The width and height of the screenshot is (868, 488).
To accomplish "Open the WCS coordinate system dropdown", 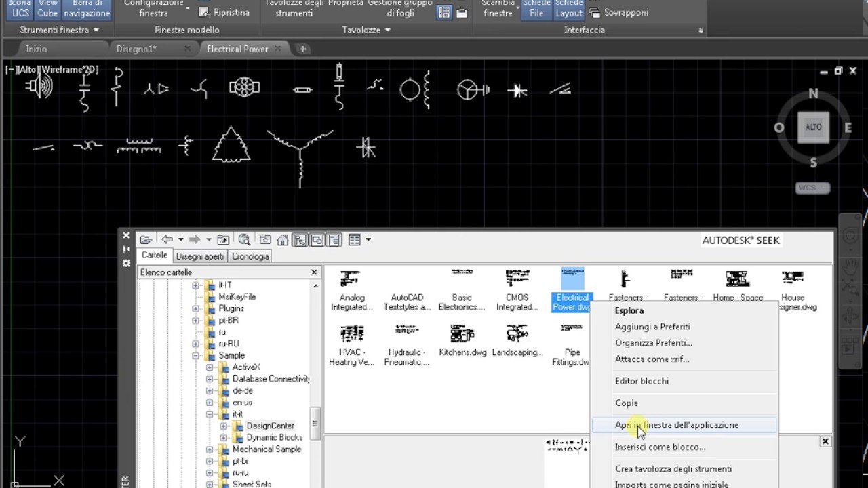I will pos(813,188).
